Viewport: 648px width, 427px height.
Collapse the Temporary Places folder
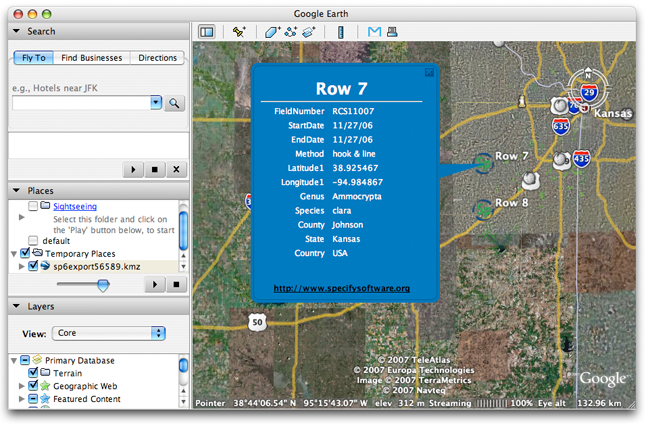tap(14, 254)
